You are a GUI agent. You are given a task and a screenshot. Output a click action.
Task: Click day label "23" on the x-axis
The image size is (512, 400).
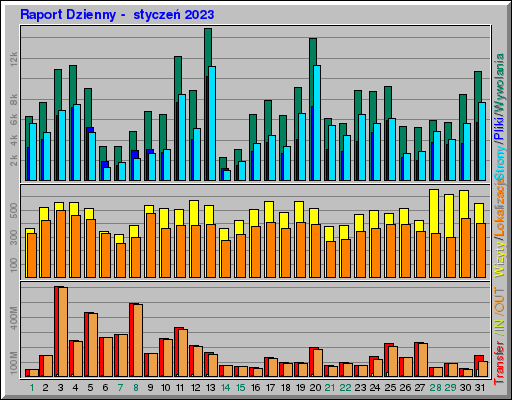[360, 388]
